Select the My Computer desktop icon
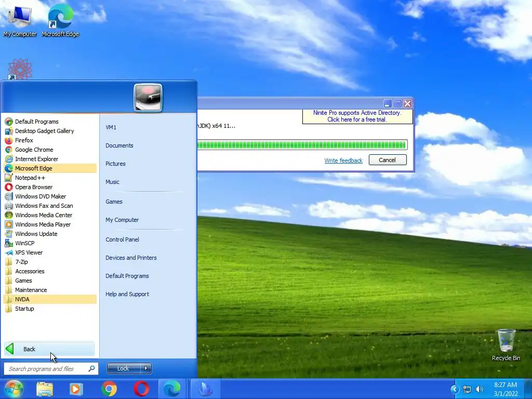The image size is (532, 399). (x=20, y=21)
